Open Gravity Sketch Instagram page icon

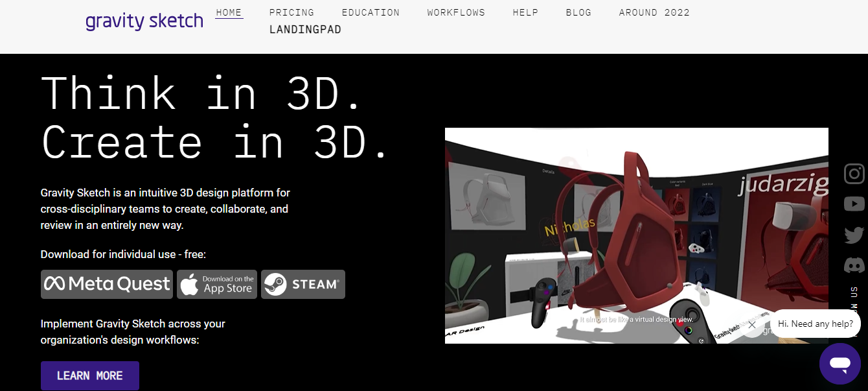(854, 174)
